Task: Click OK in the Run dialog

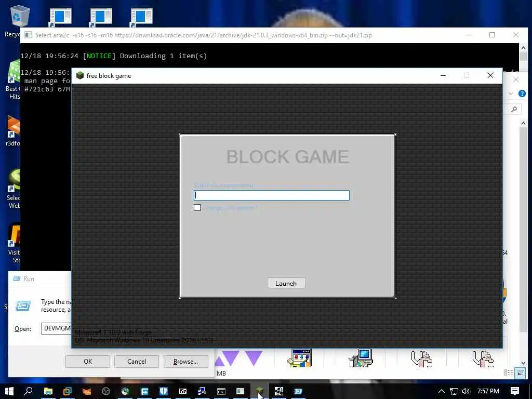Action: tap(87, 362)
